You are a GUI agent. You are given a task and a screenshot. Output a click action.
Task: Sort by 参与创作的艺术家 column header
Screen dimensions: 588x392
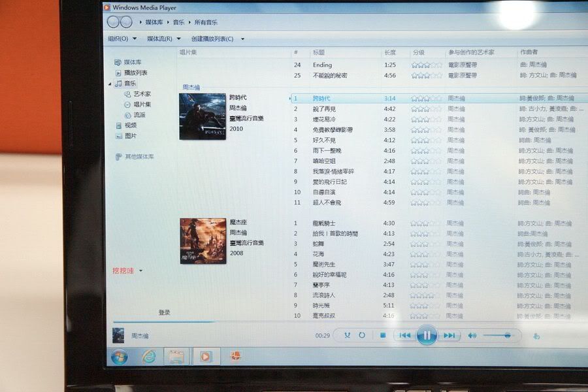pos(471,52)
